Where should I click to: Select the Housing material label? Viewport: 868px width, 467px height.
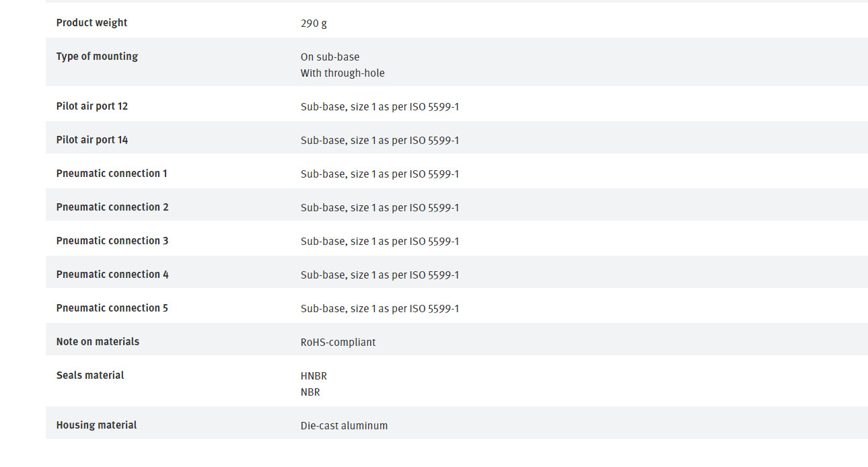96,425
